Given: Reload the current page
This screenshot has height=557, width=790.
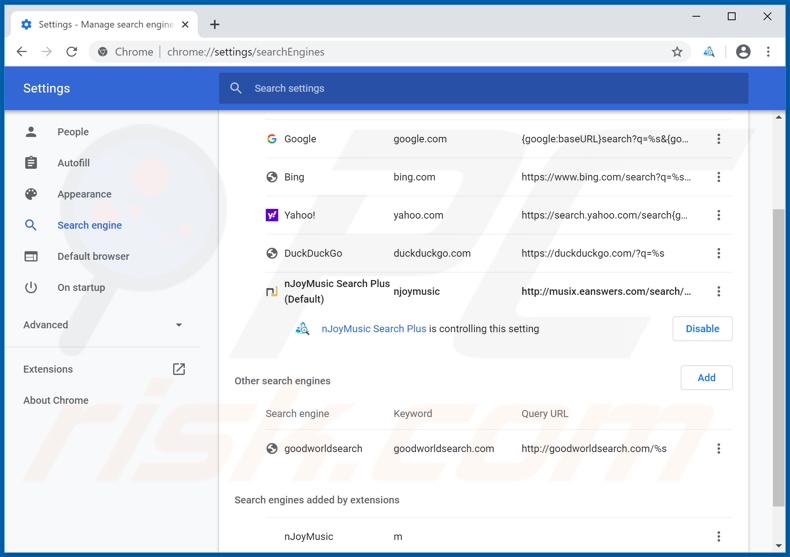Looking at the screenshot, I should pos(72,51).
